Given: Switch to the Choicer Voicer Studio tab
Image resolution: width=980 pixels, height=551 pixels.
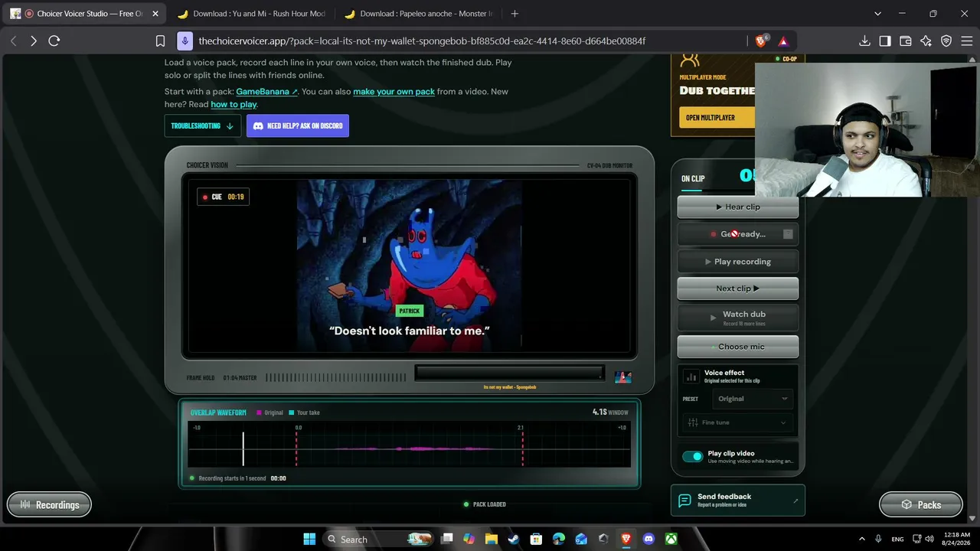Looking at the screenshot, I should 84,14.
